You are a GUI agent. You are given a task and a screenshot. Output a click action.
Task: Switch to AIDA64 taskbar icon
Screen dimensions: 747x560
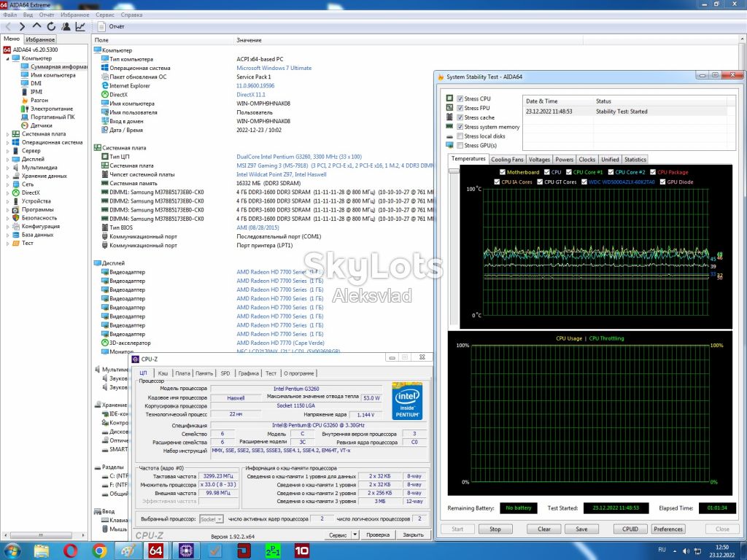[x=156, y=551]
